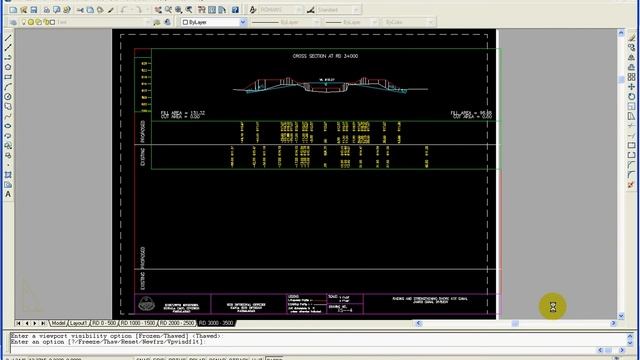Expand the Redo history dropdown arrow
The width and height of the screenshot is (640, 360).
147,9
